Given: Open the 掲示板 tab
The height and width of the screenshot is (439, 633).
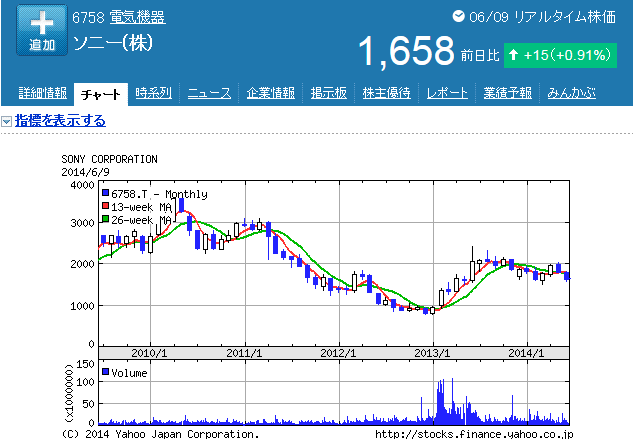Looking at the screenshot, I should tap(329, 93).
